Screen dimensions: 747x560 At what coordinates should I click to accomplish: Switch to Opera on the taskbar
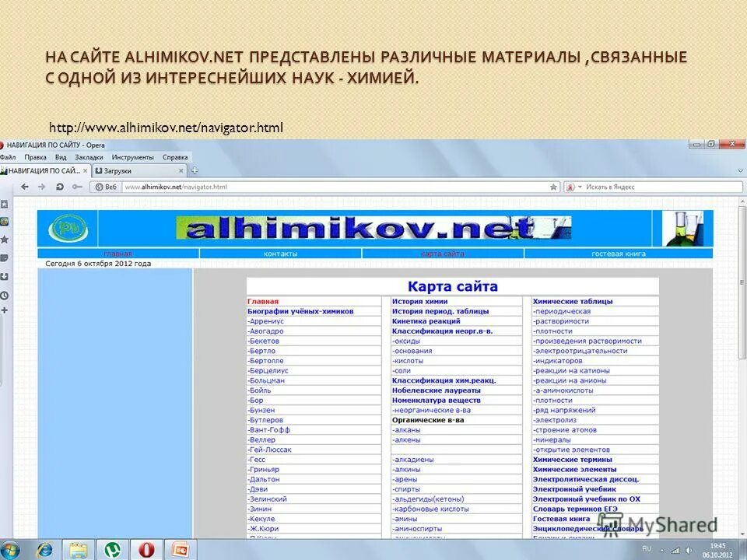(146, 551)
